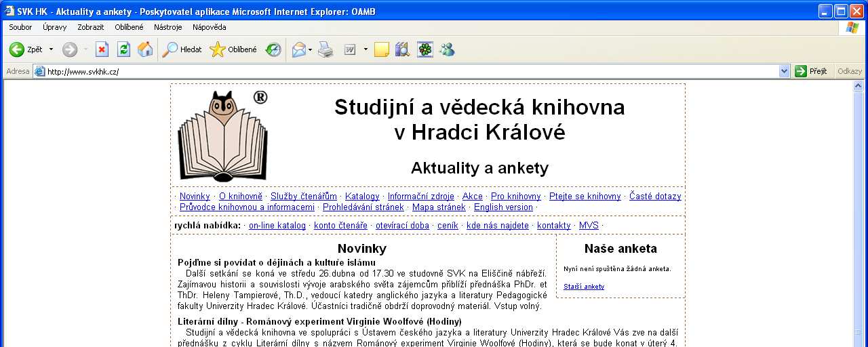Open the Pro knihovny link

tap(516, 197)
